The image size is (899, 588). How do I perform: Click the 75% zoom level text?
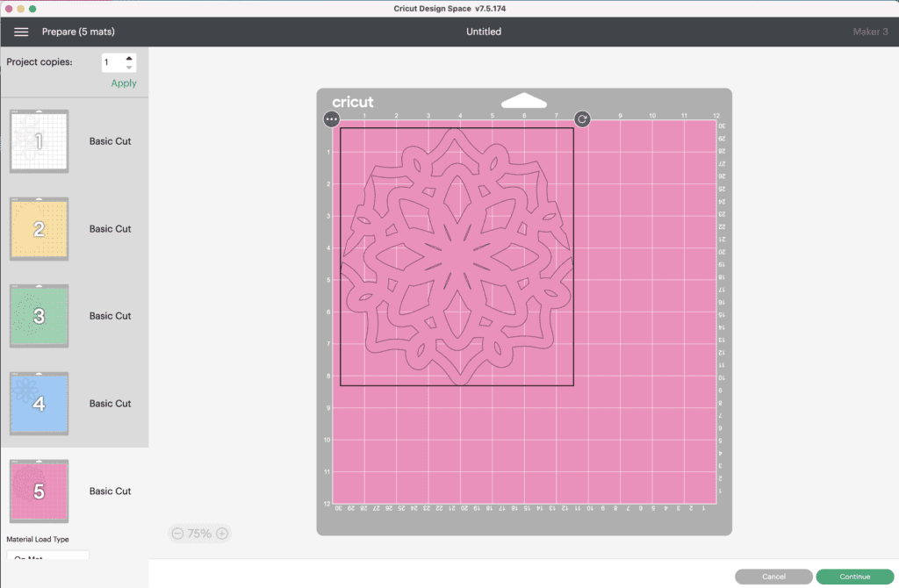pos(199,534)
